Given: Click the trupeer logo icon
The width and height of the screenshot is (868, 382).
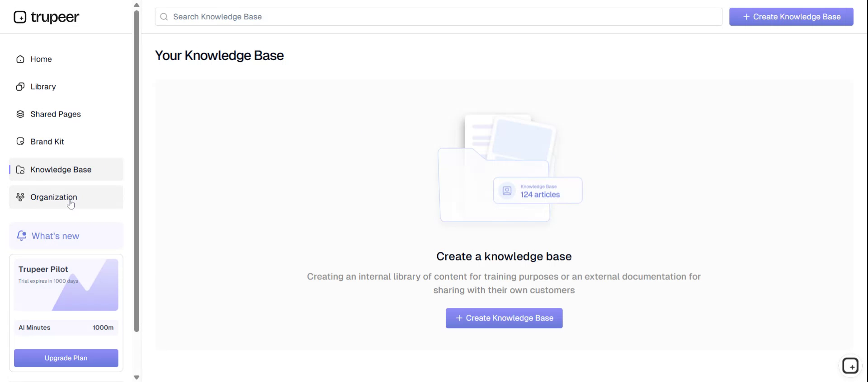Looking at the screenshot, I should pyautogui.click(x=20, y=17).
